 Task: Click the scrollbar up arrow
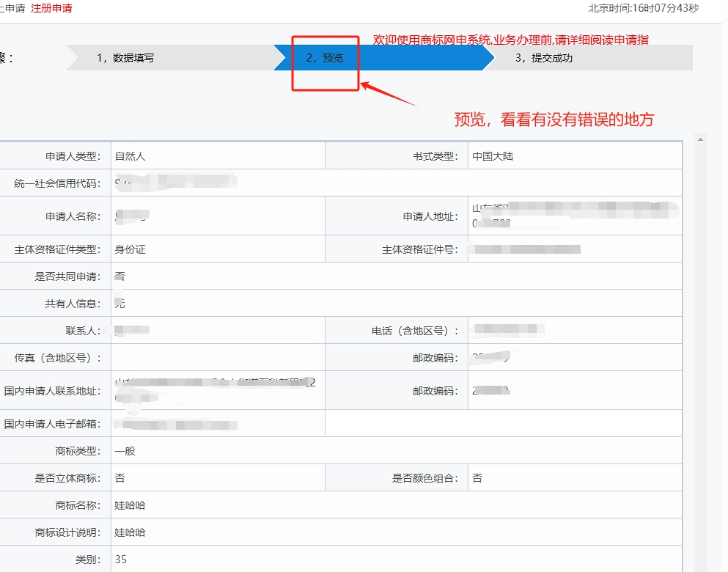[x=700, y=139]
